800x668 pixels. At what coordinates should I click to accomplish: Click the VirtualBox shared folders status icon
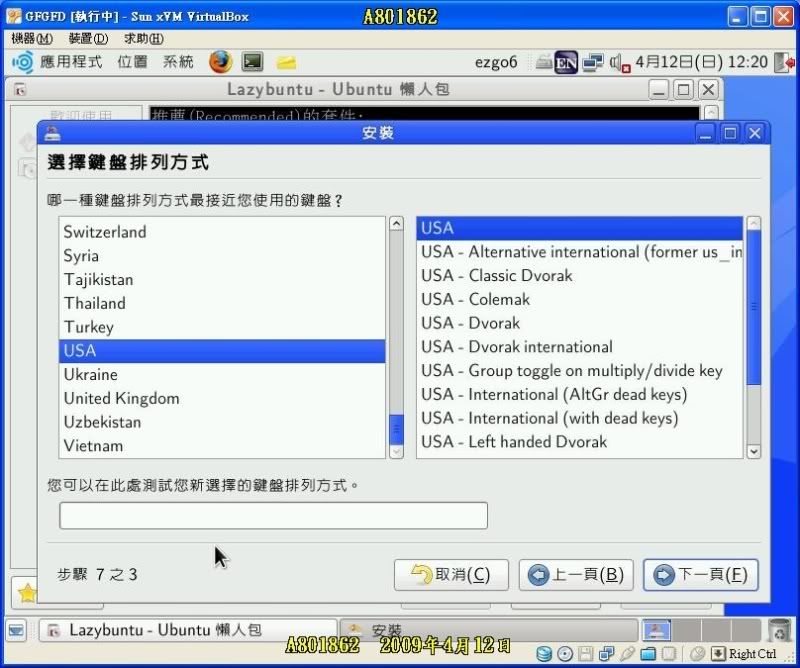[x=648, y=654]
